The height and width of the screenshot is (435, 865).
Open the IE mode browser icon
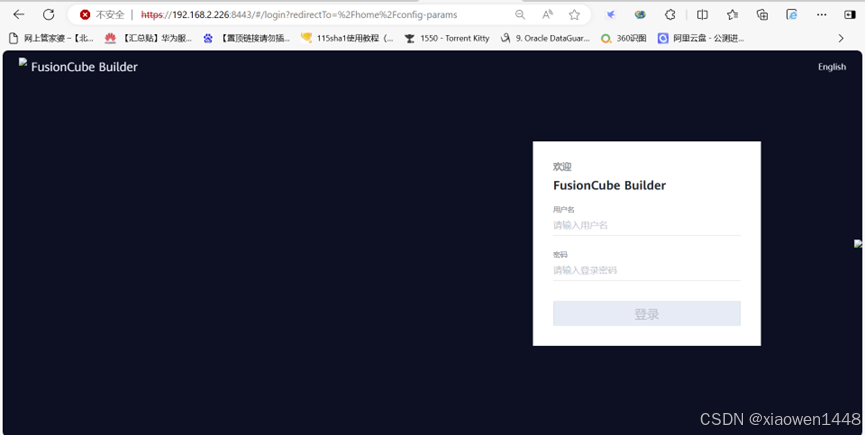tap(792, 15)
